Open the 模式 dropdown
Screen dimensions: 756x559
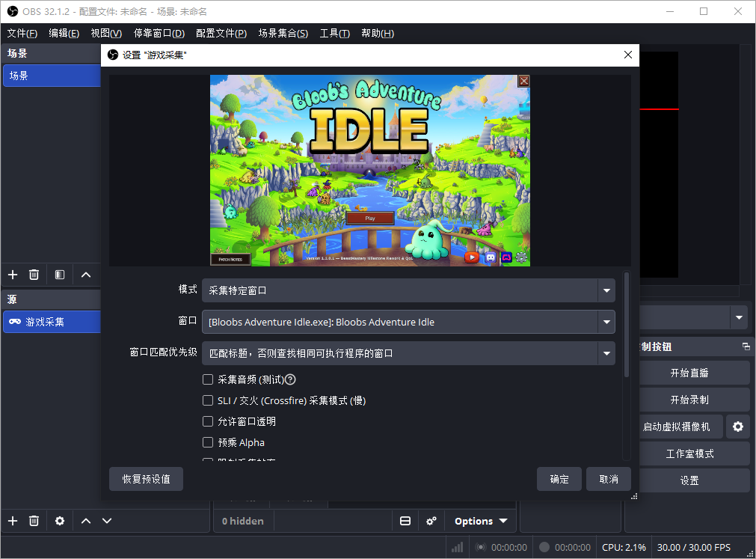[408, 290]
